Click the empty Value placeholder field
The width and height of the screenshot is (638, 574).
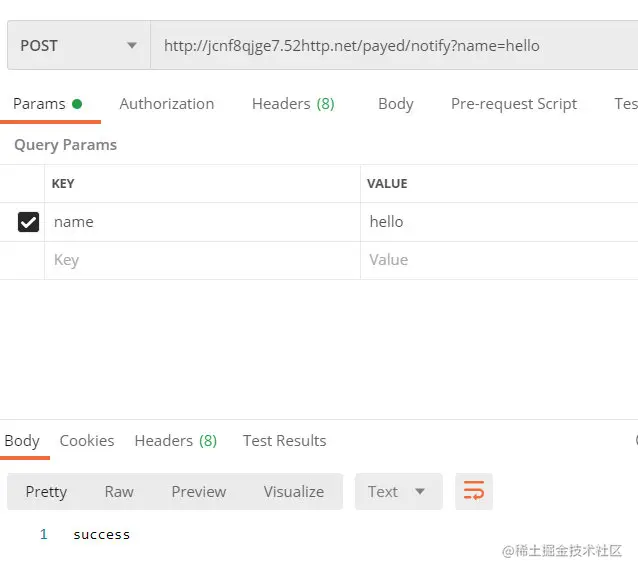pyautogui.click(x=499, y=260)
